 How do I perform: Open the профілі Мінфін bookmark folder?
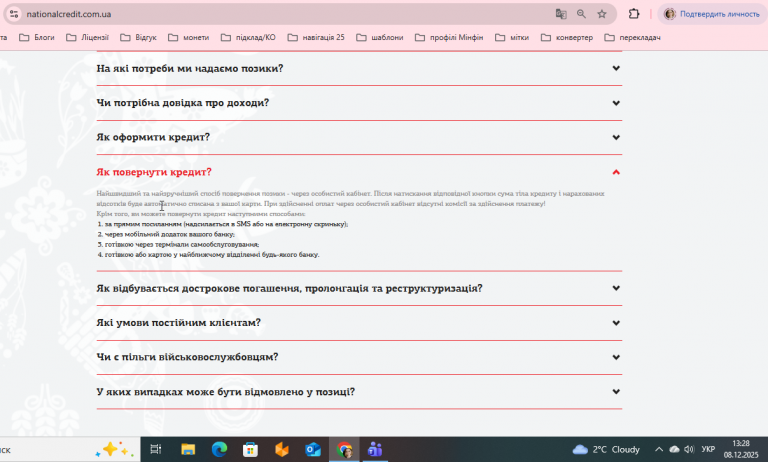click(449, 37)
